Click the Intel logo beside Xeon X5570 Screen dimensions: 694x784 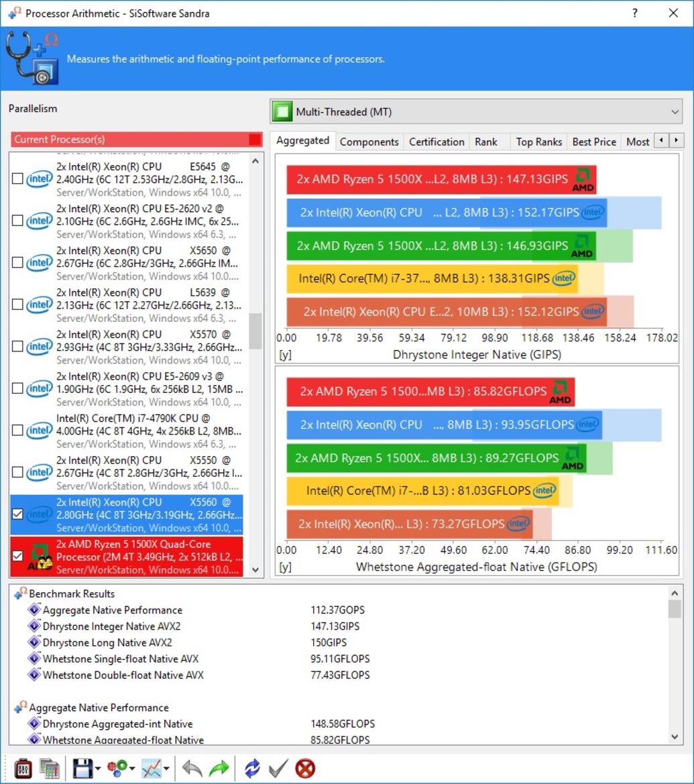tap(40, 347)
